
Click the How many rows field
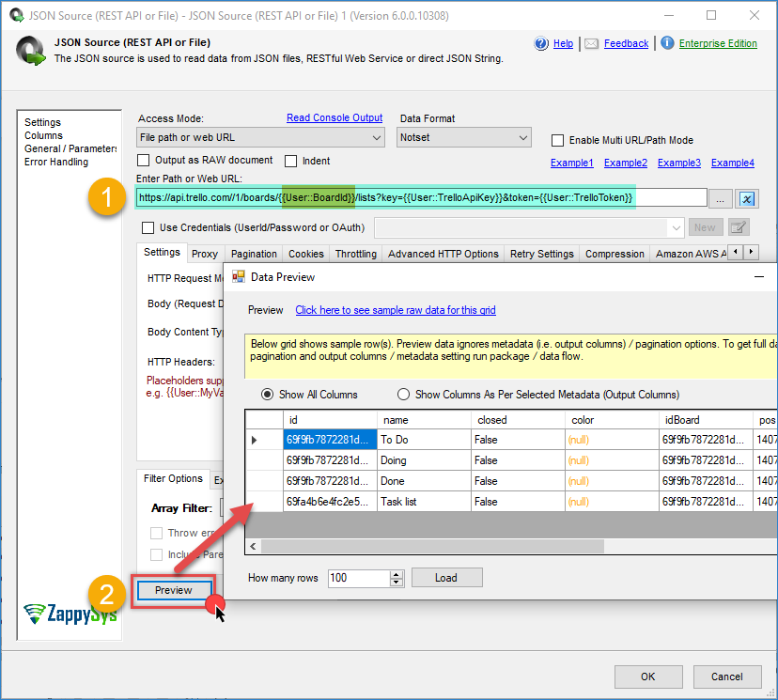tap(360, 578)
